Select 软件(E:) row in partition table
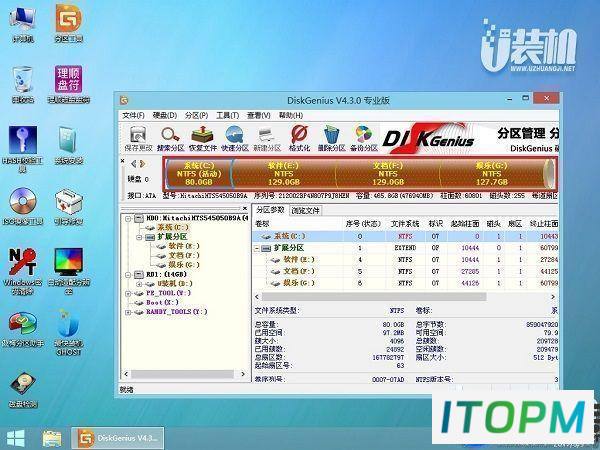Screen dimensions: 600x450 coord(405,260)
